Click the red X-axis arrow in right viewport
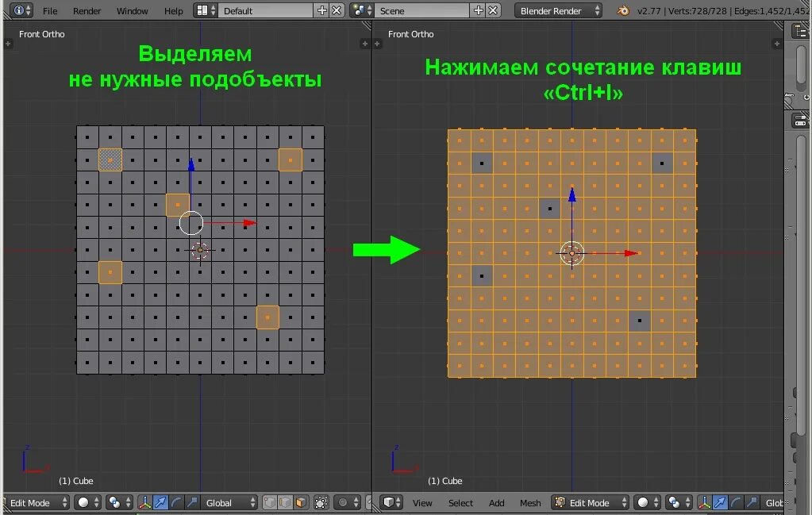 click(x=631, y=253)
